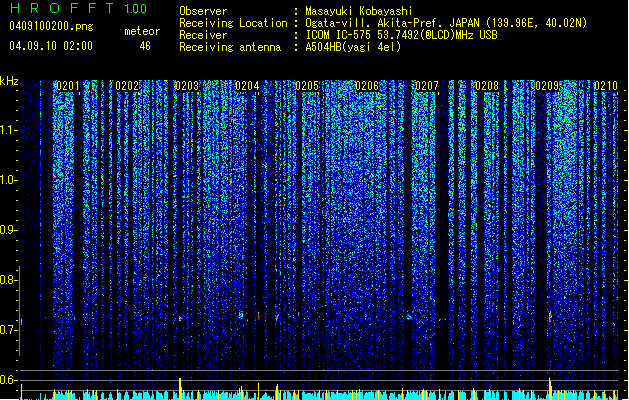Click the meteor count value 46

coord(145,46)
